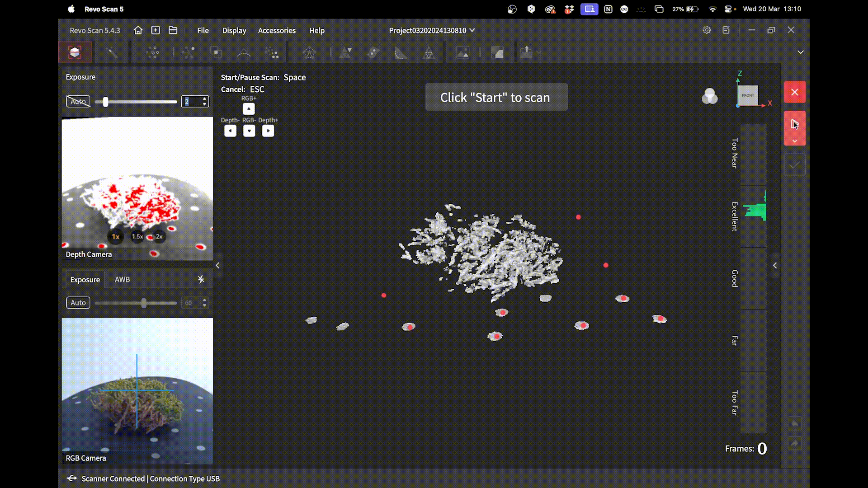868x488 pixels.
Task: Collapse the left camera panel
Action: click(217, 266)
